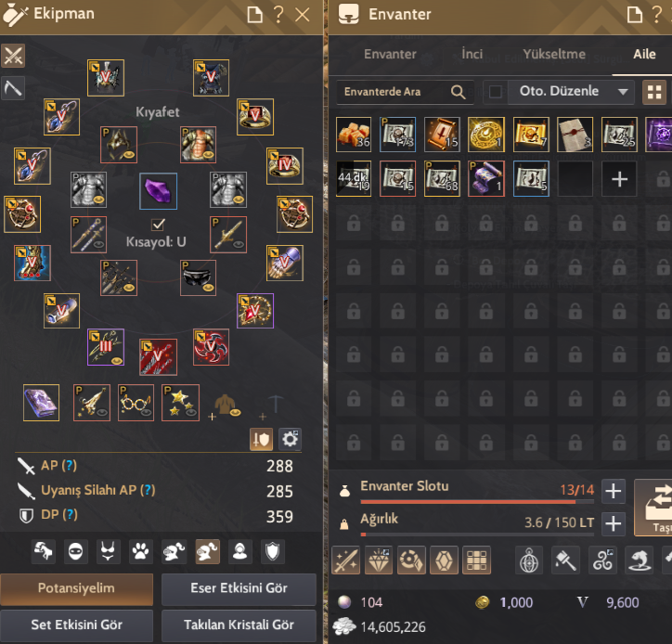The height and width of the screenshot is (644, 672).
Task: Expand Envanter Slotu with the plus button
Action: (614, 491)
